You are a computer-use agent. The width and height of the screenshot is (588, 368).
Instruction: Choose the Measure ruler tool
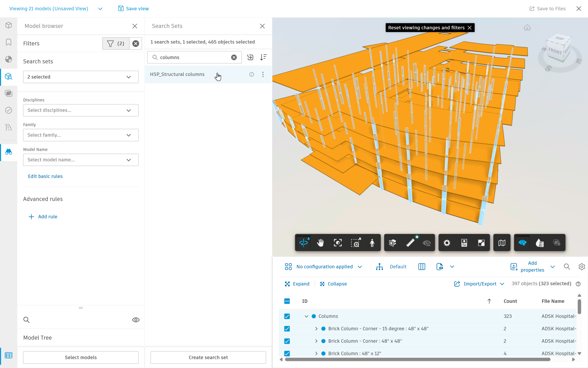pyautogui.click(x=410, y=243)
